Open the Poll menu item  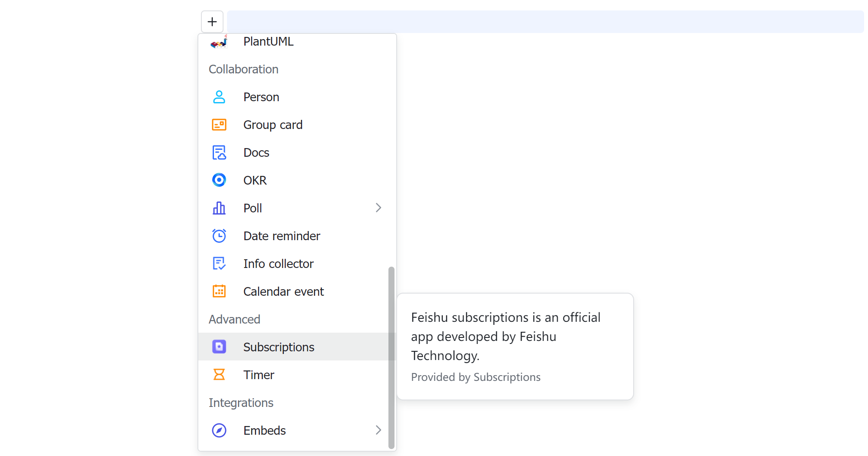[297, 208]
